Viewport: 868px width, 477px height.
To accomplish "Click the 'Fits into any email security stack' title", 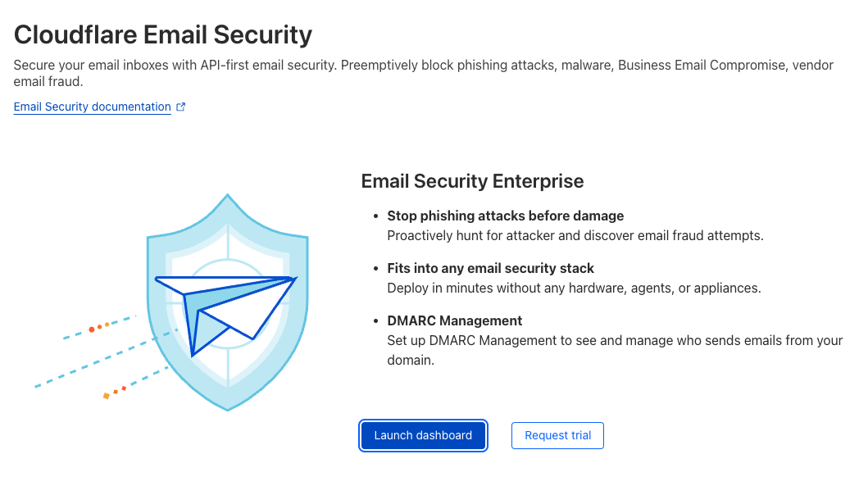I will (x=490, y=268).
